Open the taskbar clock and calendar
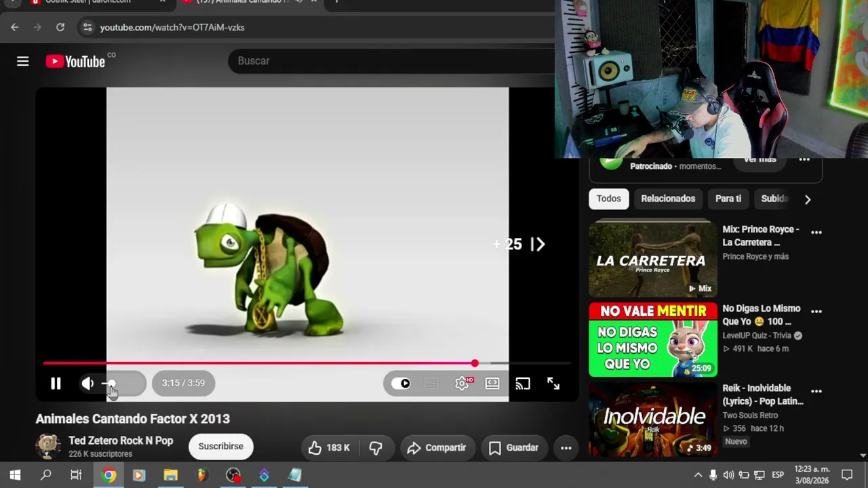This screenshot has width=868, height=488. [812, 475]
